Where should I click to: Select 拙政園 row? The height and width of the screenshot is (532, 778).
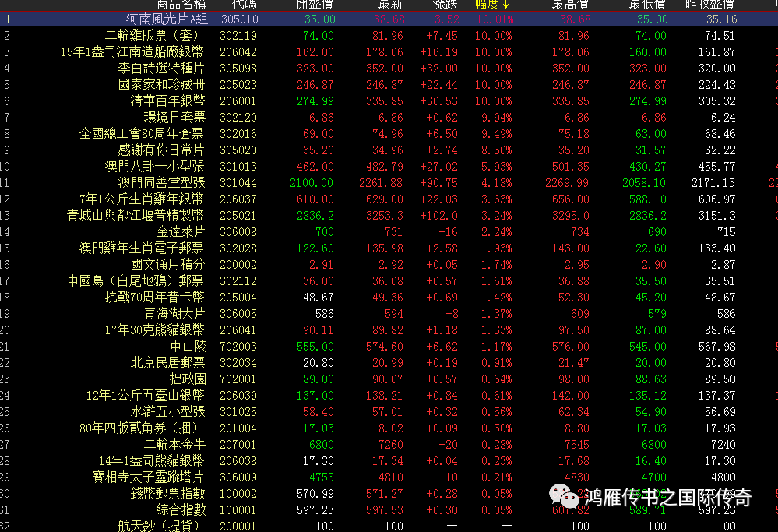tap(188, 379)
